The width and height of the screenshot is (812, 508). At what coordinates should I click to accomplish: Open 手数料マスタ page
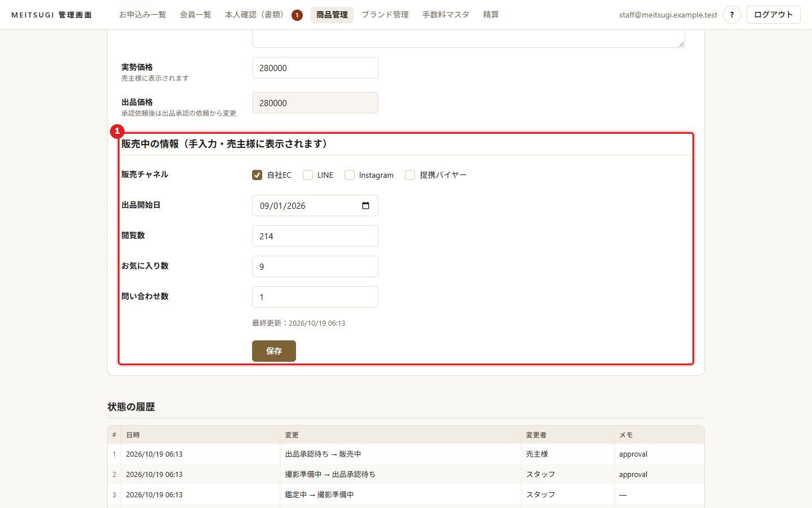coord(446,15)
